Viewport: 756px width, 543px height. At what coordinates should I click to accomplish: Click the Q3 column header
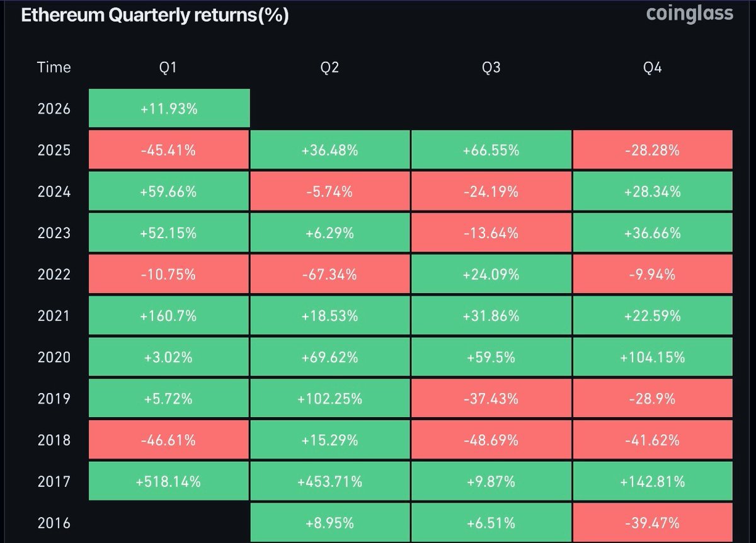pos(491,67)
